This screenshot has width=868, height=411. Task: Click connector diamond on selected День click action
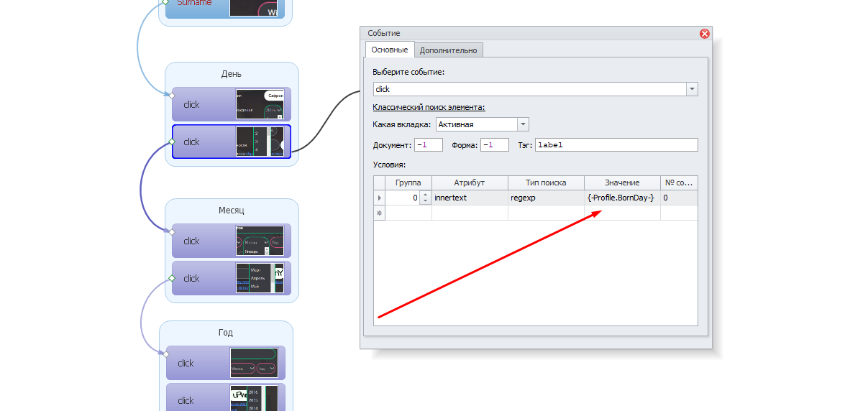172,142
